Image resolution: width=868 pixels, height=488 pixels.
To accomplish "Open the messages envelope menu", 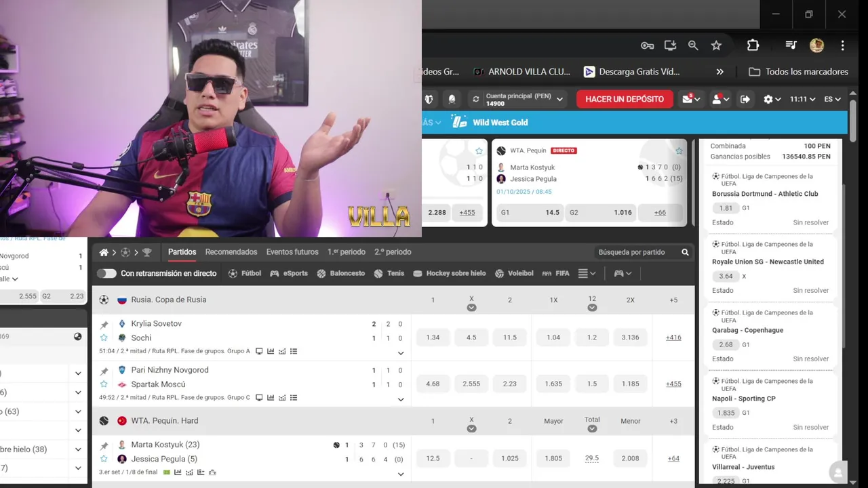I will 691,99.
